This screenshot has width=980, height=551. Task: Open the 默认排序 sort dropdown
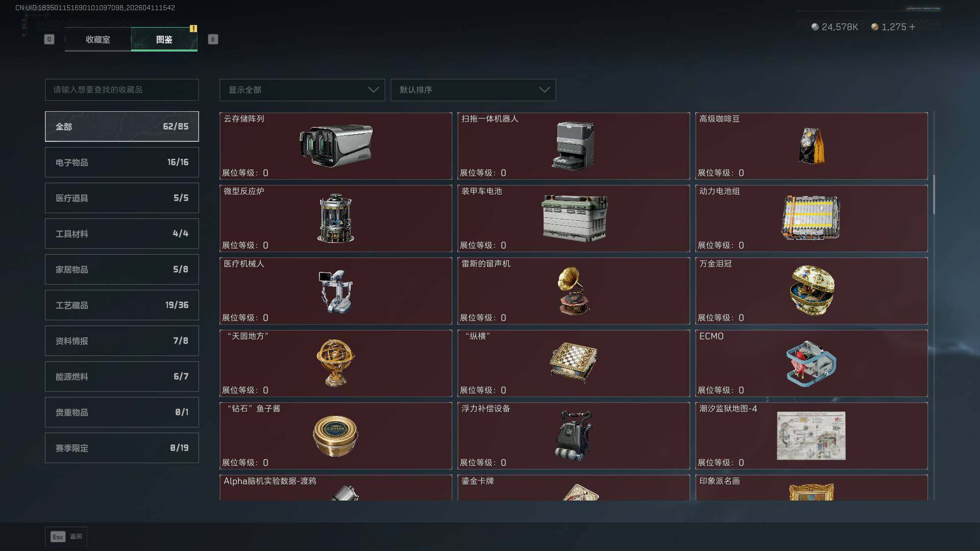point(473,90)
